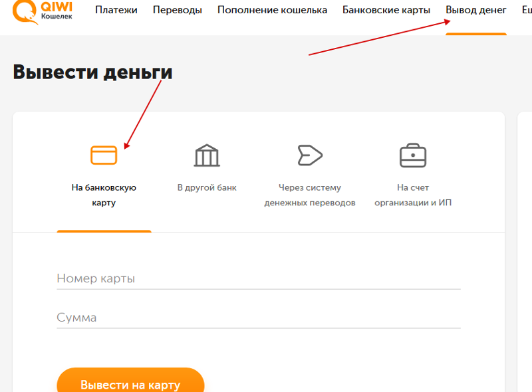Click the Вывести на карту button
Viewport: 532px width, 392px height.
click(130, 381)
